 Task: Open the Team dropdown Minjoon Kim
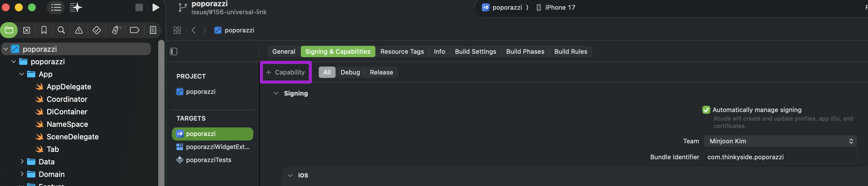coord(780,141)
